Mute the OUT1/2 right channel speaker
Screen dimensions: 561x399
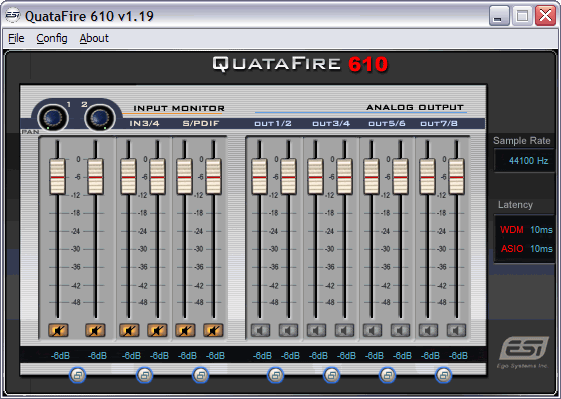tap(288, 330)
